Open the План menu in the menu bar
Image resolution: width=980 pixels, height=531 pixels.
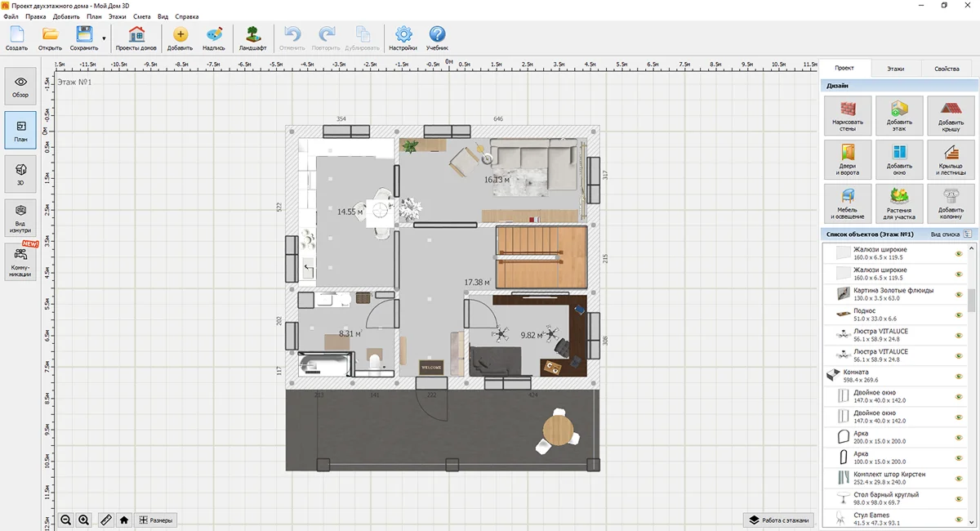94,16
